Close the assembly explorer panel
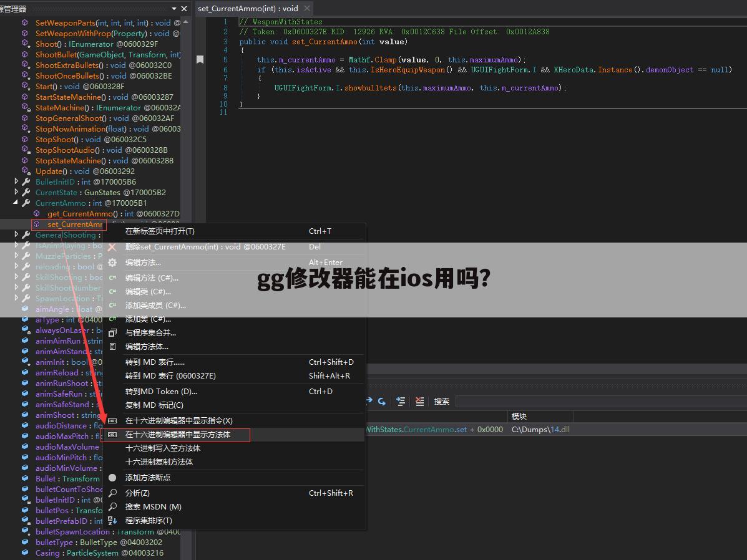The height and width of the screenshot is (560, 747). click(x=184, y=9)
